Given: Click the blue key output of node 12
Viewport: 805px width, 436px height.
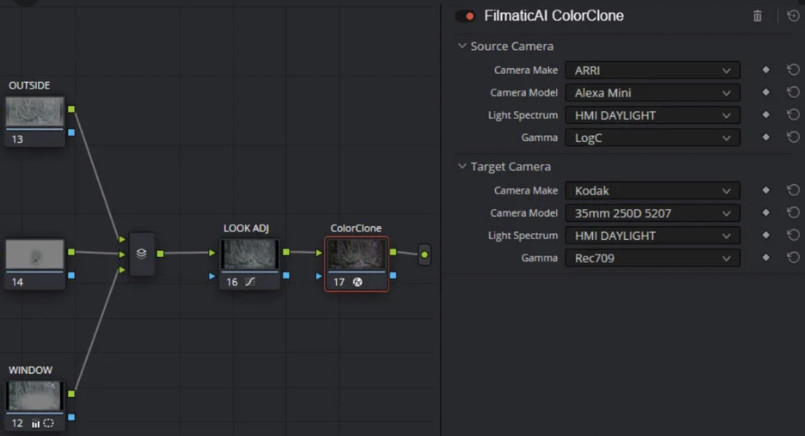Looking at the screenshot, I should (x=71, y=417).
